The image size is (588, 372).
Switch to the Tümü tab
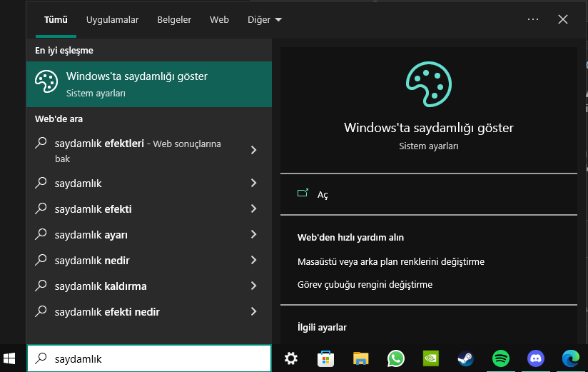click(x=56, y=19)
